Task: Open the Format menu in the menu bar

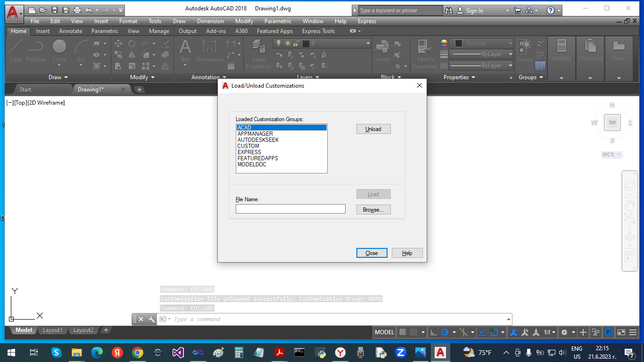Action: click(128, 21)
